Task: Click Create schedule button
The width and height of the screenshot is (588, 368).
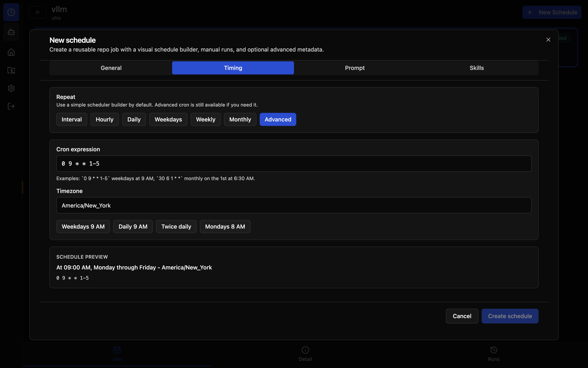Action: [x=510, y=316]
